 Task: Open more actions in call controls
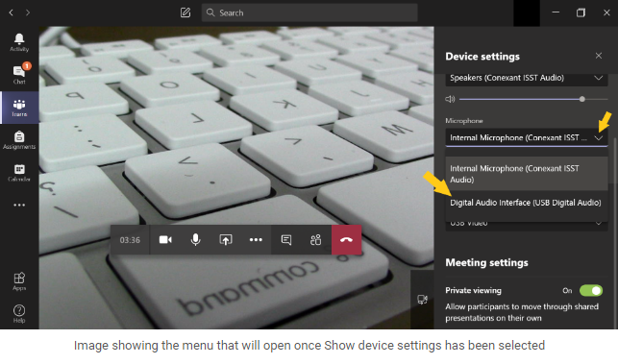point(256,240)
